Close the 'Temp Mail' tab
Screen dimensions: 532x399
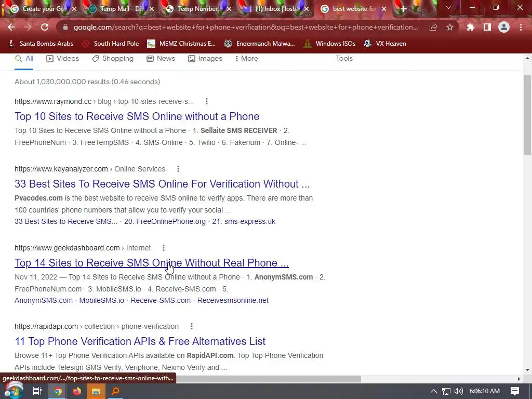pyautogui.click(x=152, y=9)
